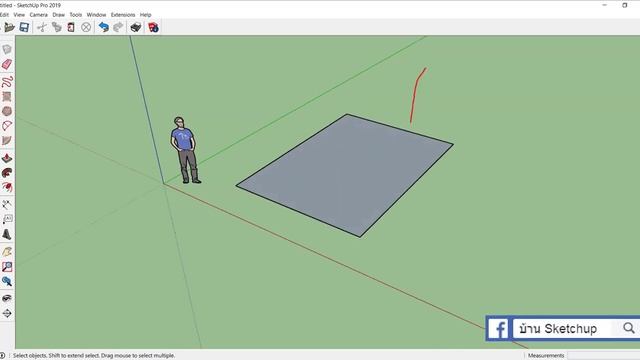This screenshot has height=360, width=640.
Task: Click the Erase circled-X toolbar icon
Action: [86, 27]
